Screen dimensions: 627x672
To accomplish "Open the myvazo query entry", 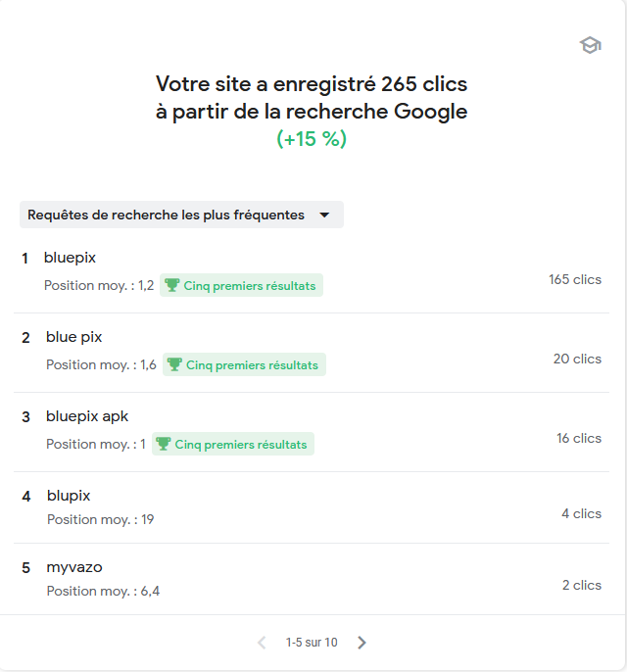I will (74, 567).
